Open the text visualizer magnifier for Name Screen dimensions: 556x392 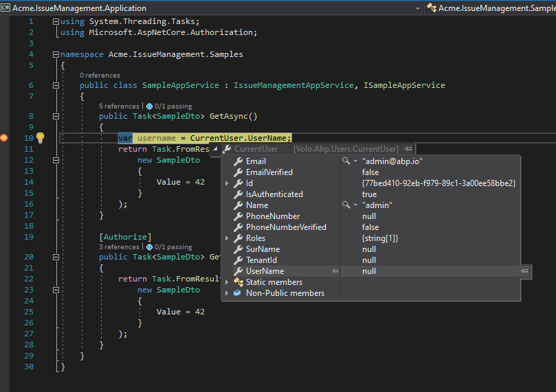tap(346, 205)
